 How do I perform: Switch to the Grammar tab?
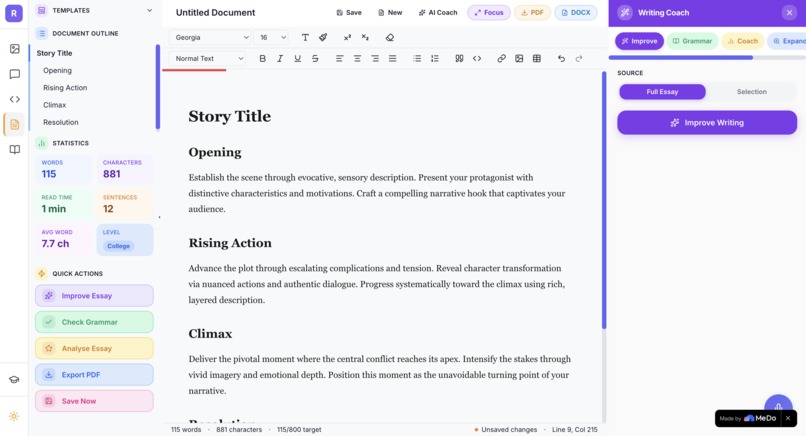[x=692, y=41]
